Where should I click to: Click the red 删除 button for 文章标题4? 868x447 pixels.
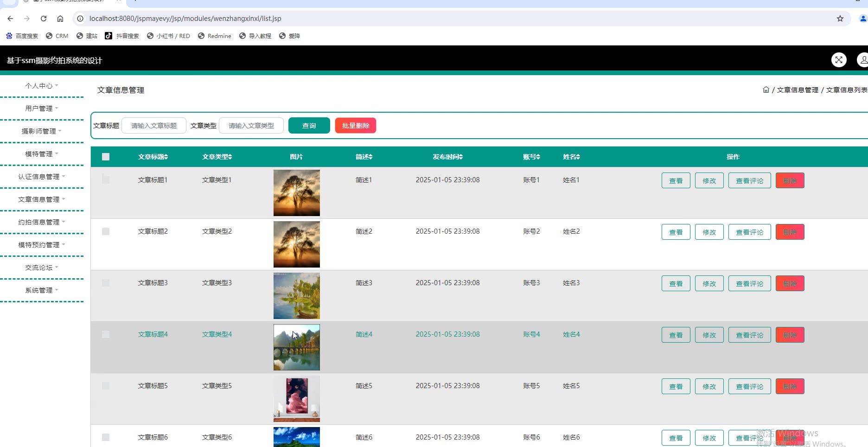tap(790, 335)
